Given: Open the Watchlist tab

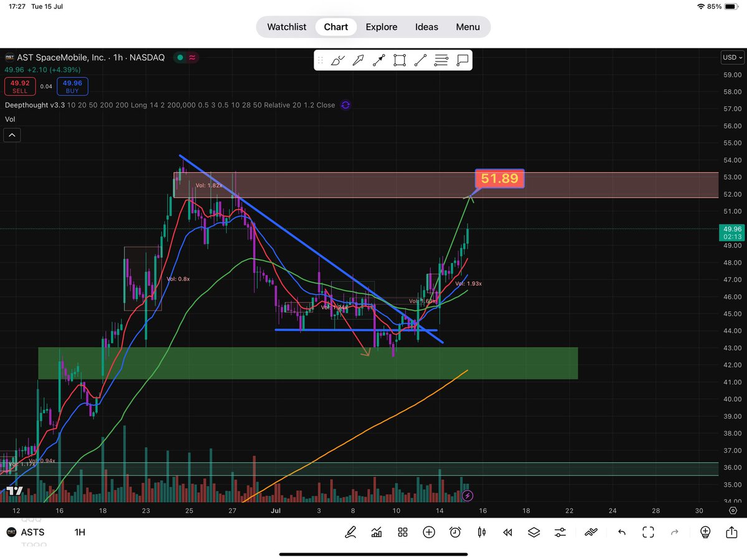Looking at the screenshot, I should (x=286, y=27).
